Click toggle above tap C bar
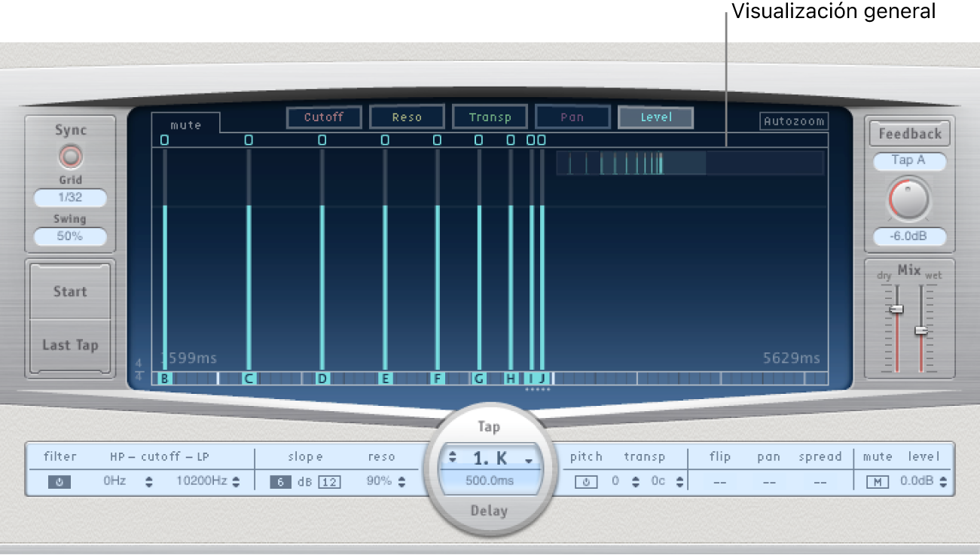Viewport: 980px width, 555px height. click(249, 140)
